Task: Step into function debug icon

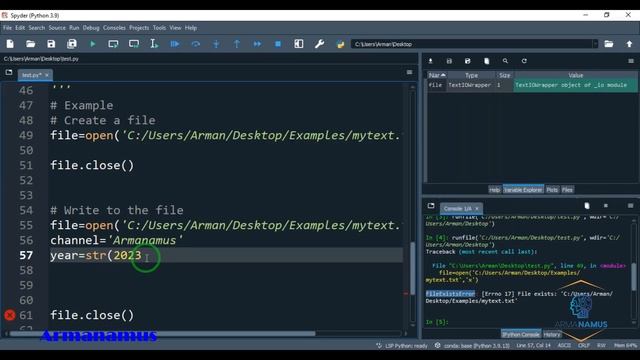Action: (216, 44)
